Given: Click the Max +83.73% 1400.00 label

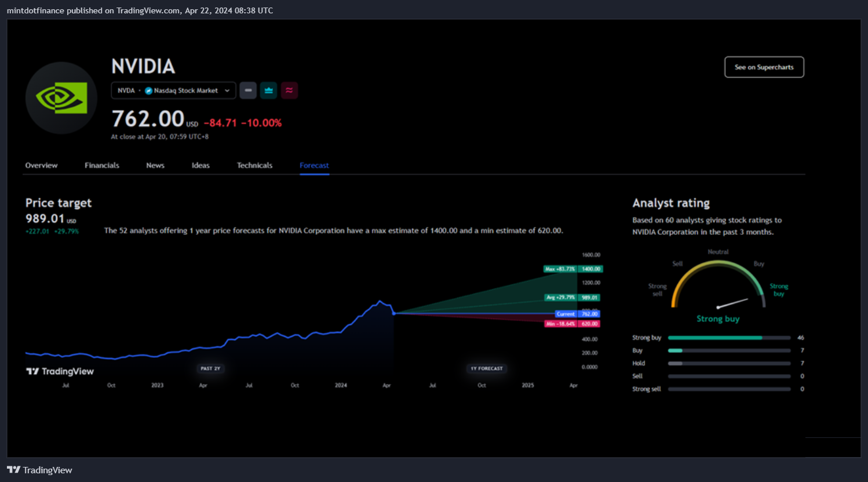Looking at the screenshot, I should pyautogui.click(x=573, y=269).
